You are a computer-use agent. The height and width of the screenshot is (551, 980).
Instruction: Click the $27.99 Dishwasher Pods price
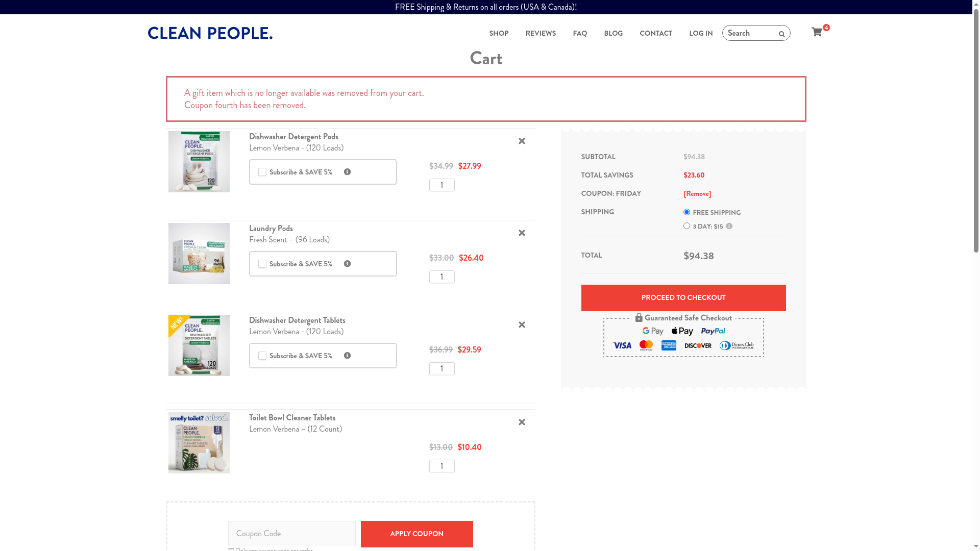coord(470,166)
